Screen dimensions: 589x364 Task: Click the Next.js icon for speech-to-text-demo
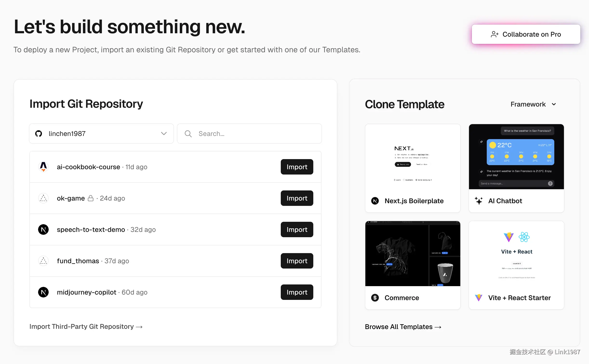[43, 229]
